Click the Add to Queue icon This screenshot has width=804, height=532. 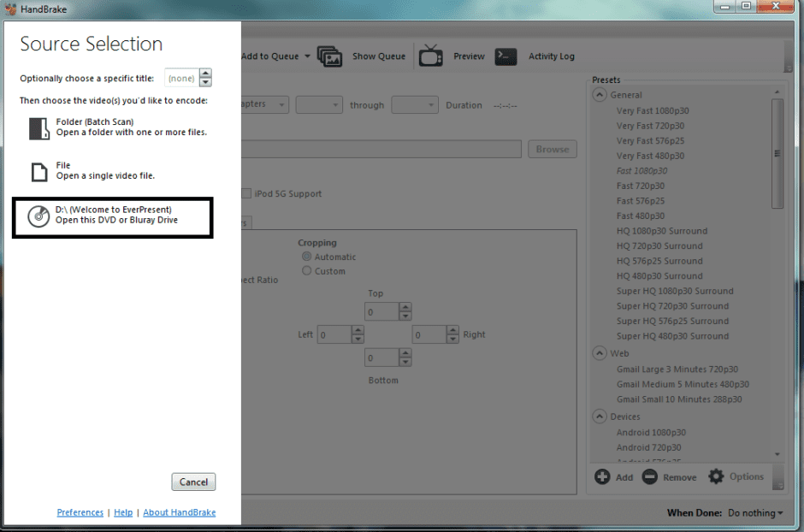330,56
